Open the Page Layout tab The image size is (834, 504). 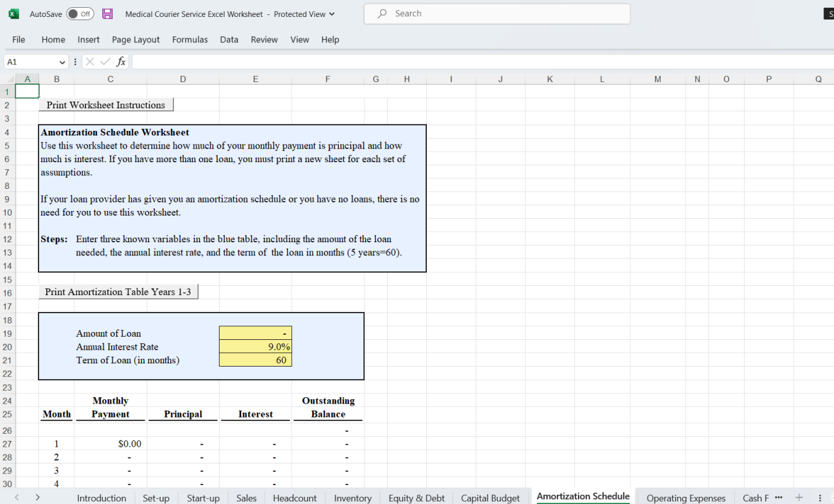point(136,40)
